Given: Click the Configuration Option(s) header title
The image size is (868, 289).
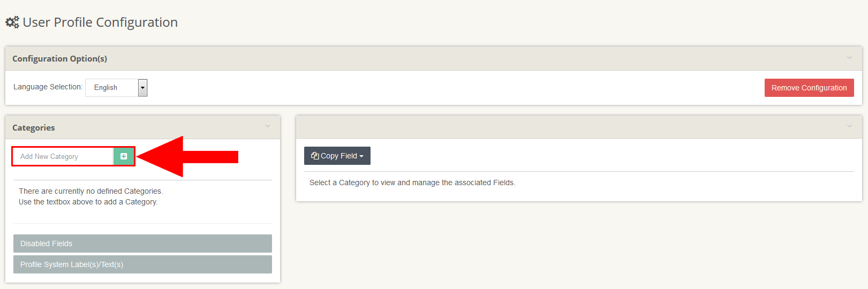Looking at the screenshot, I should (59, 59).
